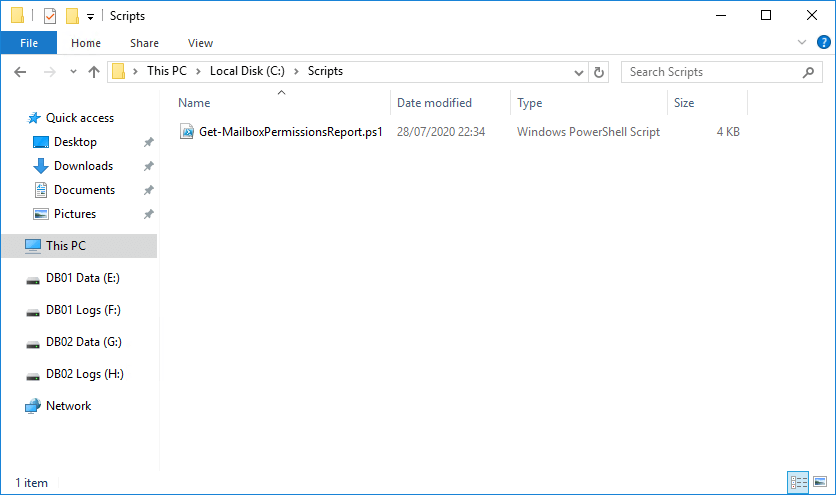
Task: Click This PC in the address breadcrumb
Action: click(x=167, y=71)
